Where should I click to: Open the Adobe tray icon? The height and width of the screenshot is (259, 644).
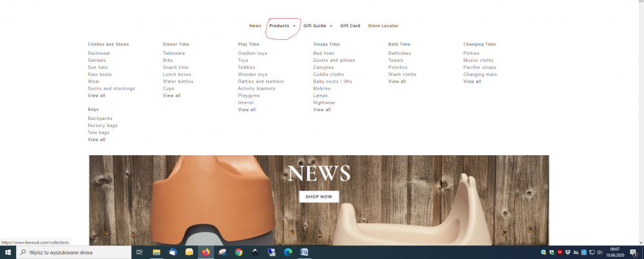click(560, 253)
